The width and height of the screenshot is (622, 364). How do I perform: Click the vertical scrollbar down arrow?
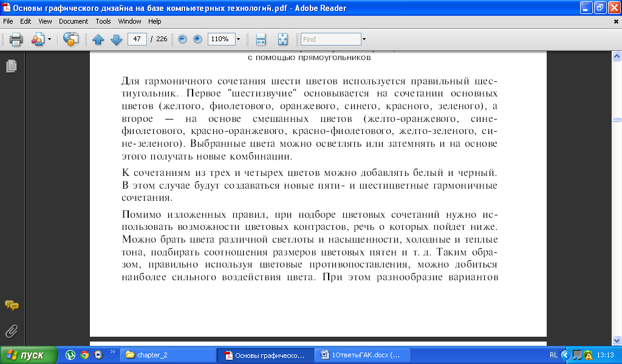[617, 340]
